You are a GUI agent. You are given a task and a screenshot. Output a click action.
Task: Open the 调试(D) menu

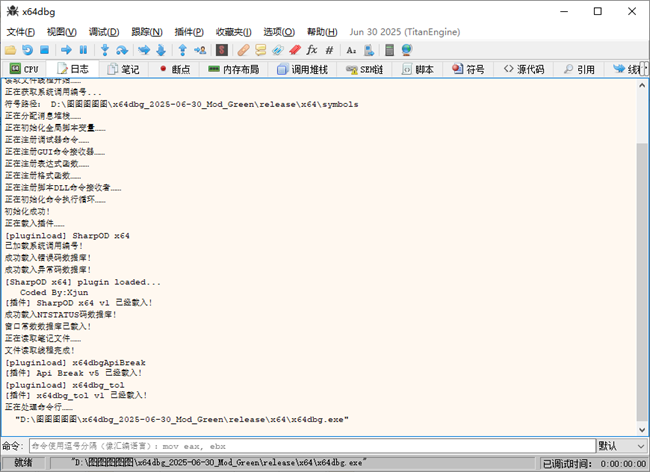pos(104,31)
